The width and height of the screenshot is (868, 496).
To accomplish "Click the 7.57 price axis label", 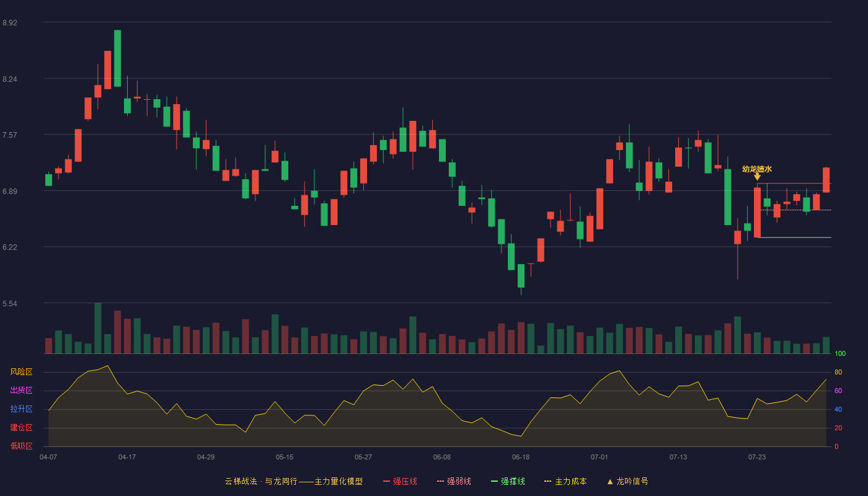I will click(x=10, y=135).
